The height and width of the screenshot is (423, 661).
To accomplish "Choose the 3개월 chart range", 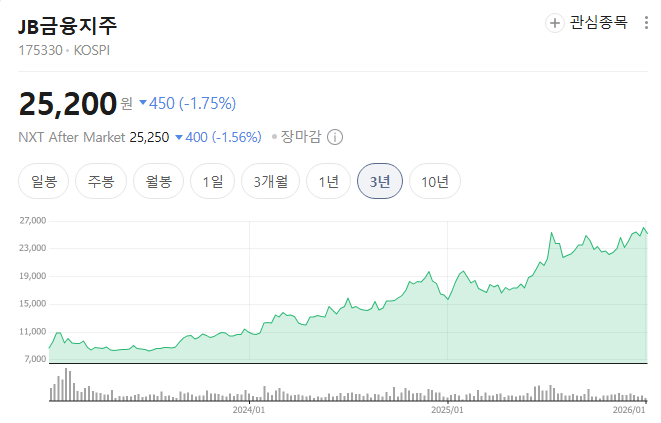I will pos(270,182).
